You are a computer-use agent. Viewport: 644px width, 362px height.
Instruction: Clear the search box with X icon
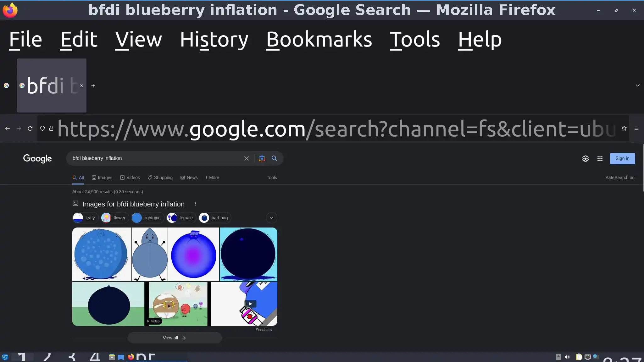click(x=247, y=158)
